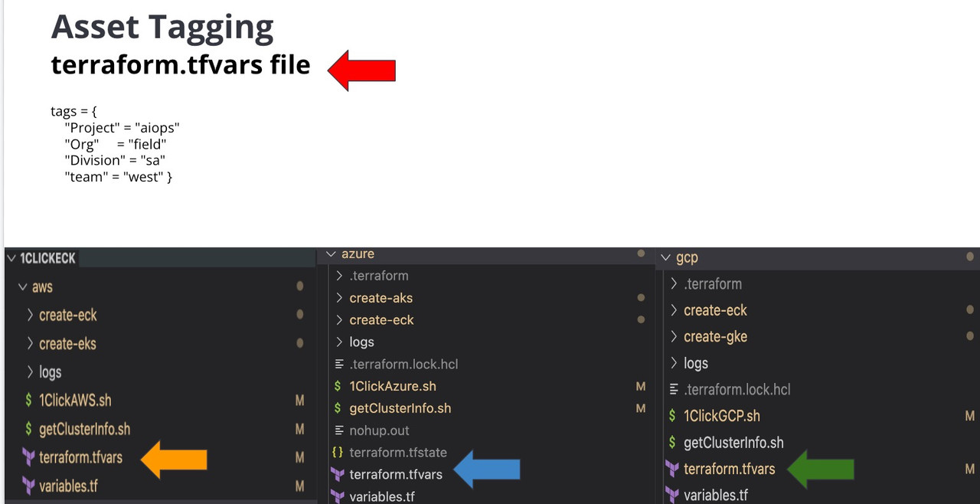
Task: Open azure variables.tf file
Action: click(382, 496)
